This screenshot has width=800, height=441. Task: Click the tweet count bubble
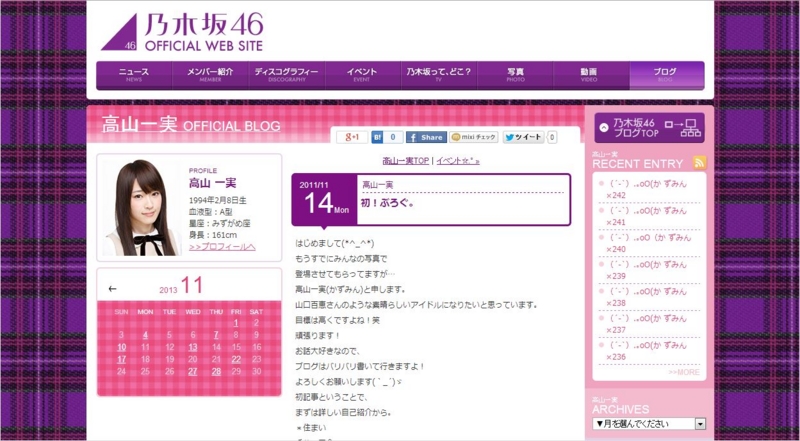pos(553,137)
